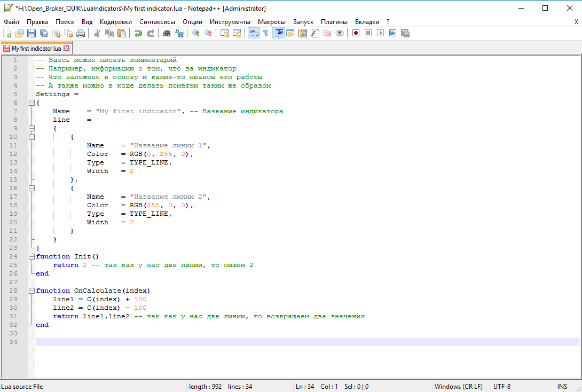Image resolution: width=582 pixels, height=392 pixels.
Task: Run macro multiple times icon
Action: pyautogui.click(x=392, y=34)
